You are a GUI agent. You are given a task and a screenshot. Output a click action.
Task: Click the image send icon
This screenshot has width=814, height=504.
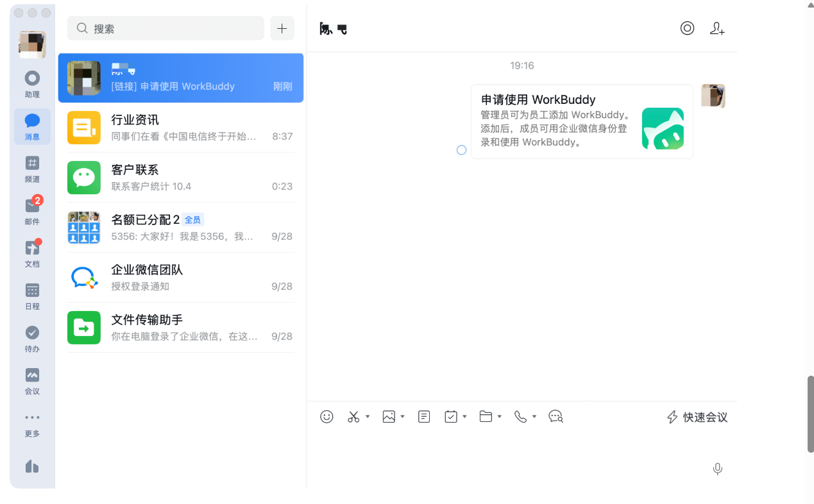pyautogui.click(x=389, y=417)
